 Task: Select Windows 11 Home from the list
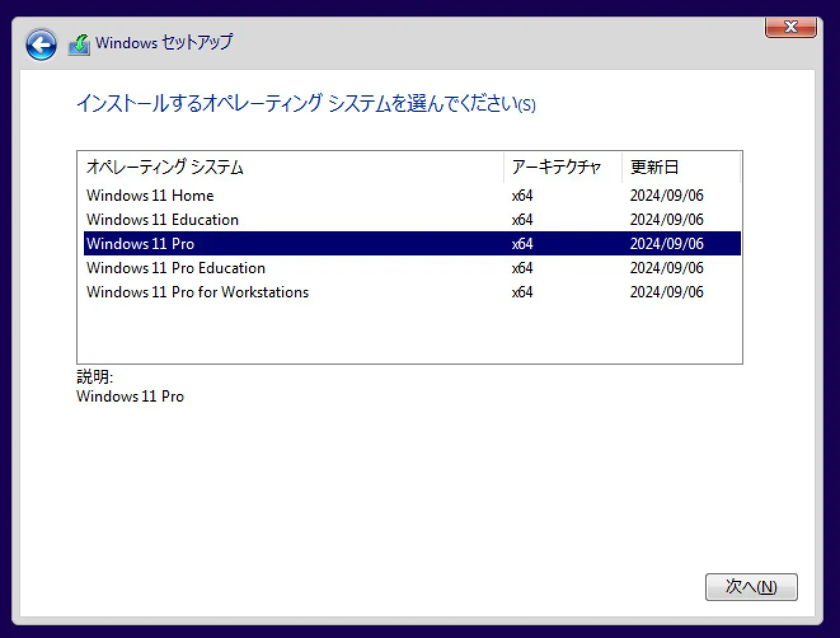tap(149, 195)
